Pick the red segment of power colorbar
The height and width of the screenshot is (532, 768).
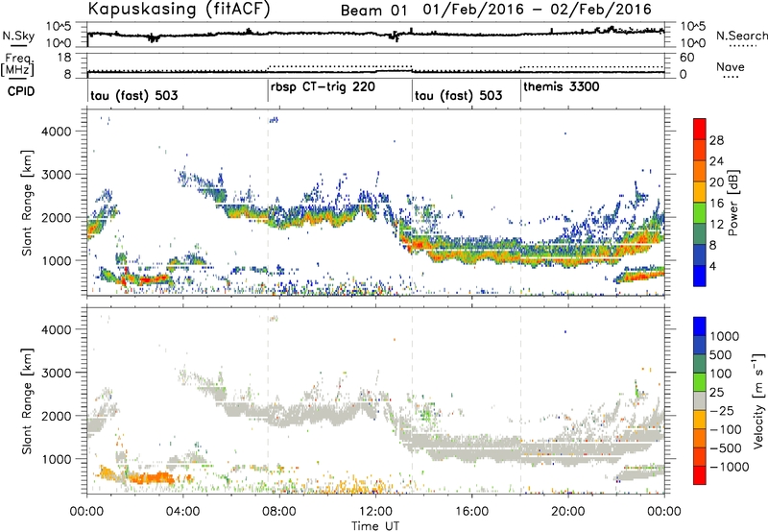(700, 129)
